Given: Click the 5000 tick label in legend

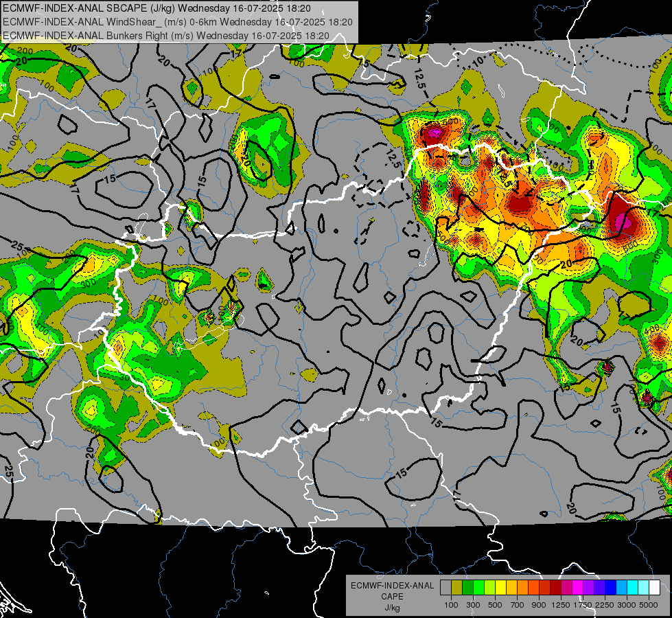Looking at the screenshot, I should (649, 605).
